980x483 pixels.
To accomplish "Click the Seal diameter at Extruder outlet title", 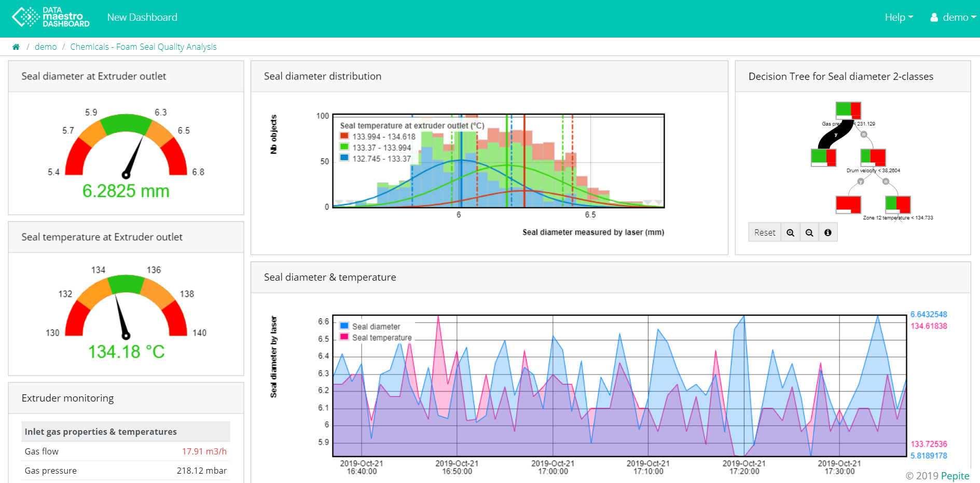I will point(94,76).
